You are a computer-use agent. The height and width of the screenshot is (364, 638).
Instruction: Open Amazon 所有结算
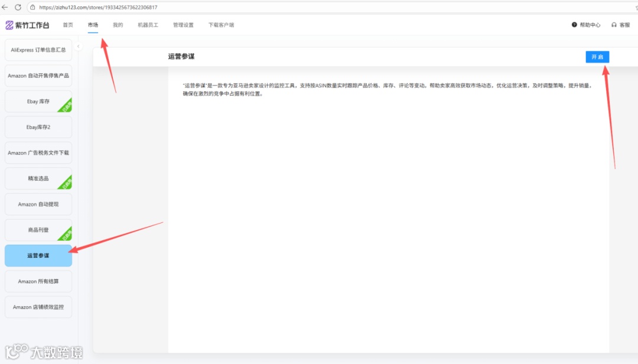[38, 281]
